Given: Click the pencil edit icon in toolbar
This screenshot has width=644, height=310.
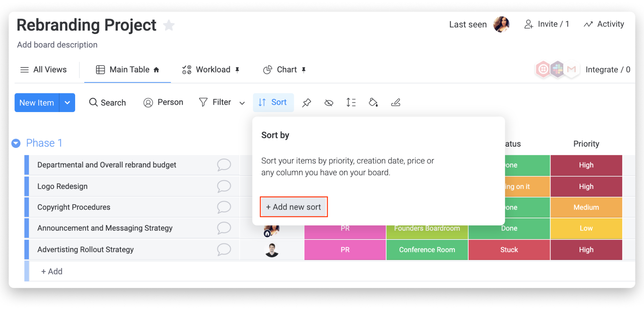Looking at the screenshot, I should (x=396, y=102).
